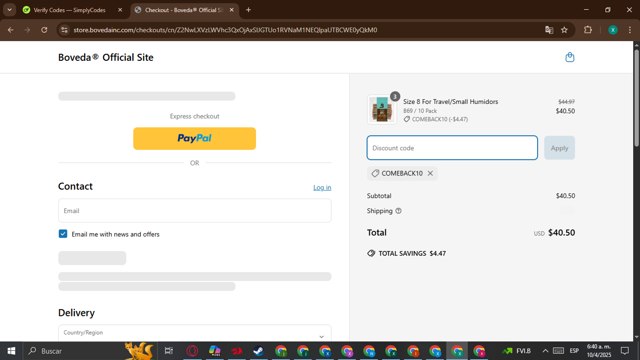Click the ESP language indicator
The image size is (640, 360).
pos(574,351)
